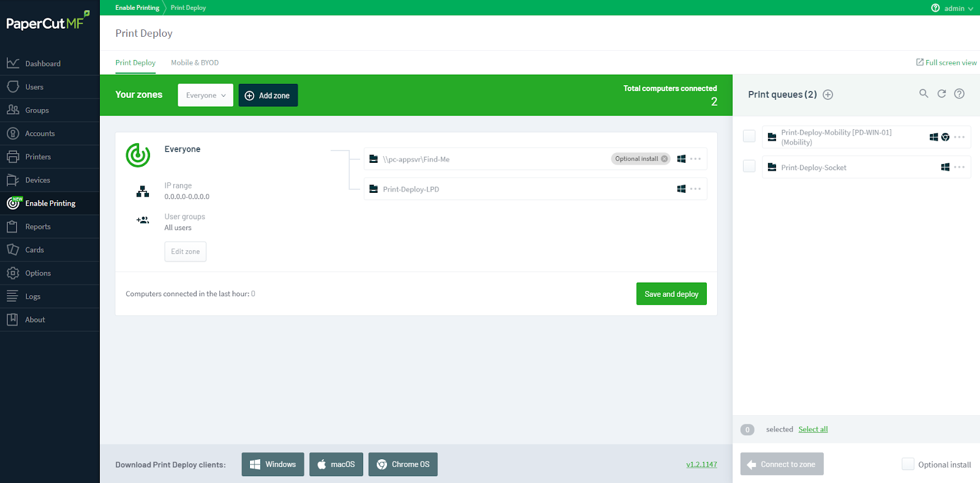
Task: Click Windows icon on Print-Deploy-Mobility row
Action: click(933, 137)
